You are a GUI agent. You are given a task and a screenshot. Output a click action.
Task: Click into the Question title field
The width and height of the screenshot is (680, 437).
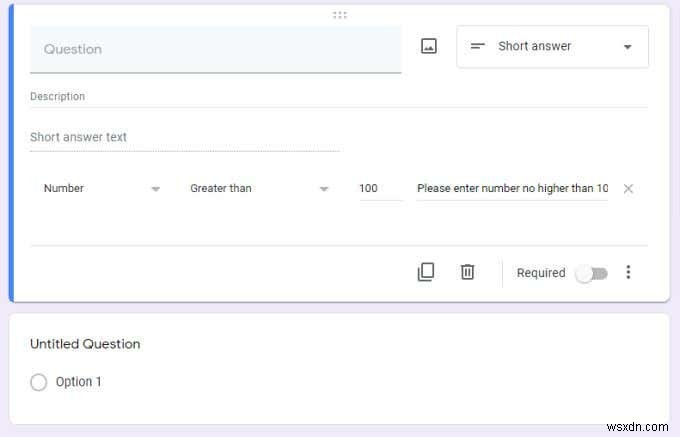pyautogui.click(x=216, y=49)
